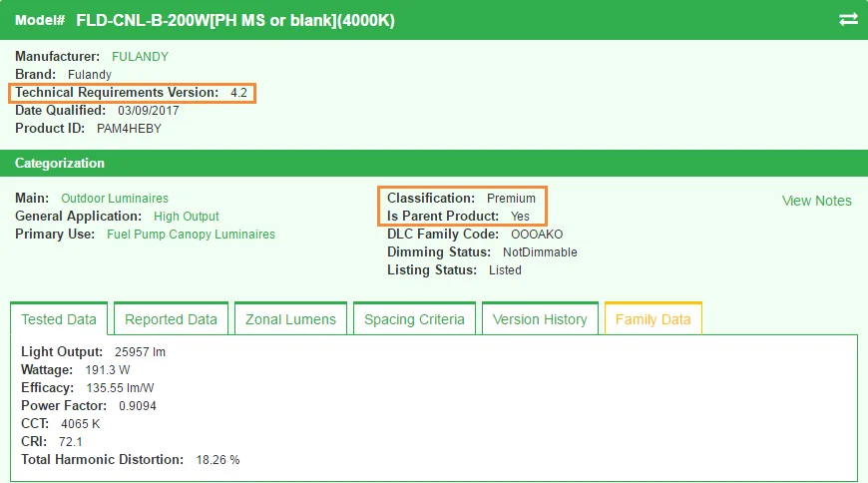Open Fuel Pump Canopy Luminaires link
868x483 pixels.
(x=191, y=235)
